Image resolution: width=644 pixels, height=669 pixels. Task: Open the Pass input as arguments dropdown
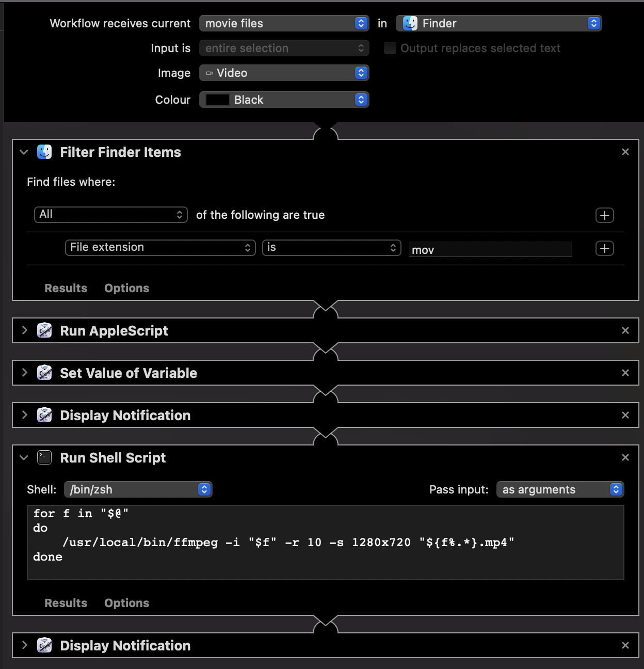(x=560, y=489)
